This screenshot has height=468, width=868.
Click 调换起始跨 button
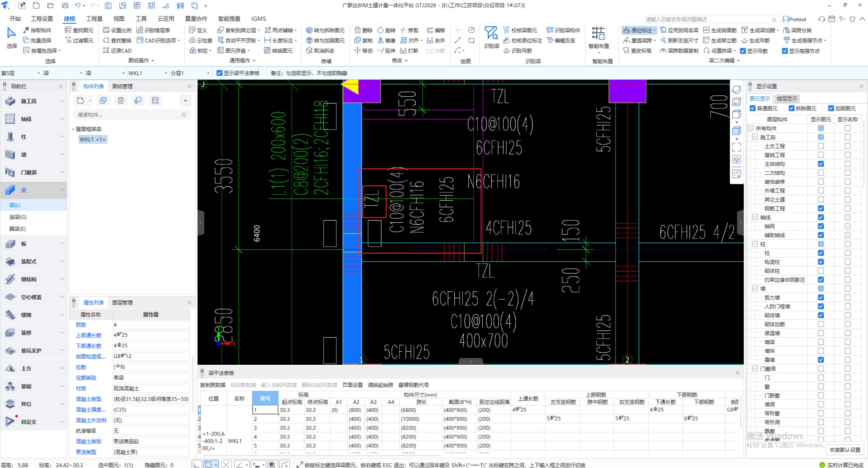(380, 385)
